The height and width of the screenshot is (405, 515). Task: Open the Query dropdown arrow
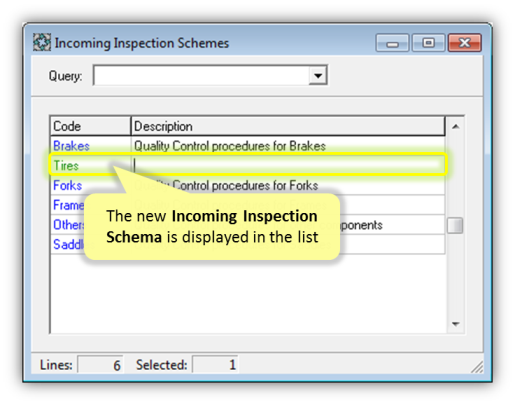click(x=318, y=75)
